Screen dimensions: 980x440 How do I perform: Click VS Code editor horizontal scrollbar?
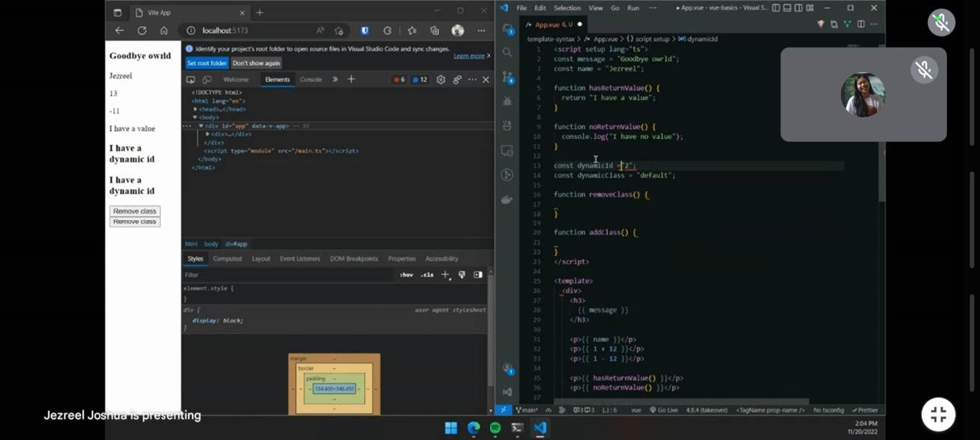(x=681, y=402)
